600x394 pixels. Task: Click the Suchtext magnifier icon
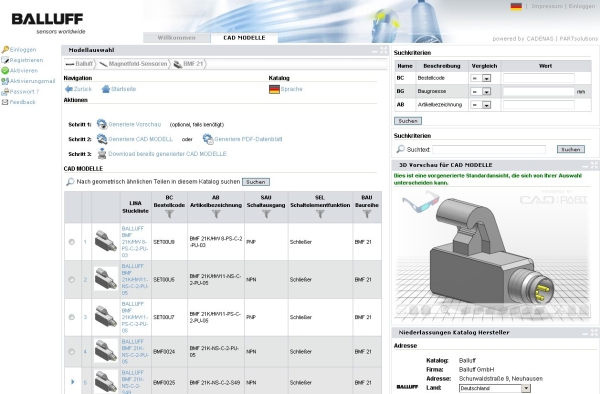click(x=400, y=149)
